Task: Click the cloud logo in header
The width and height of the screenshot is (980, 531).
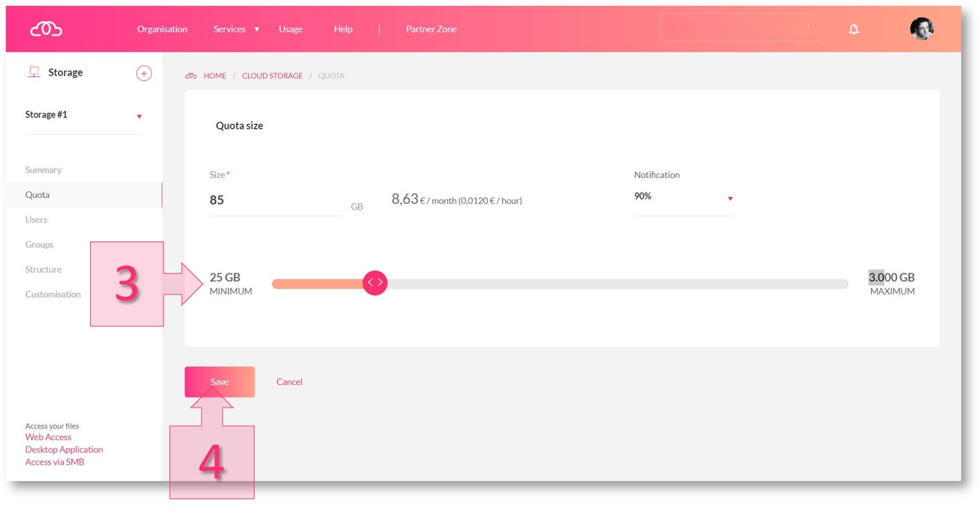Action: (46, 29)
